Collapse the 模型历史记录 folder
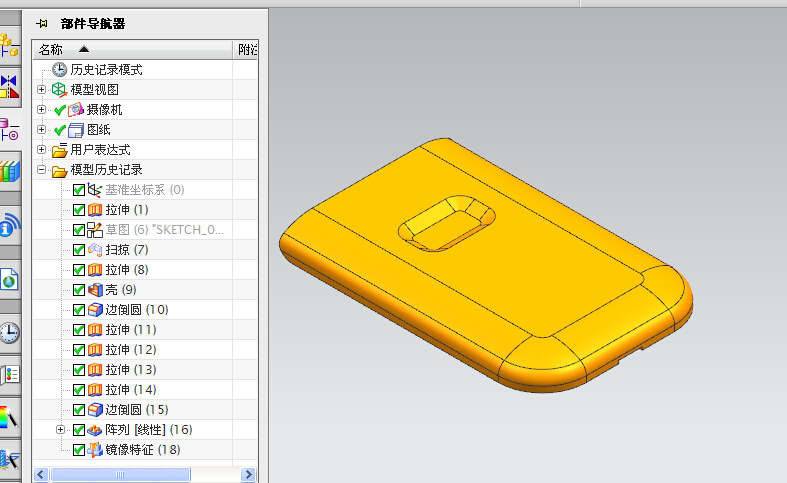The height and width of the screenshot is (483, 787). [x=41, y=170]
